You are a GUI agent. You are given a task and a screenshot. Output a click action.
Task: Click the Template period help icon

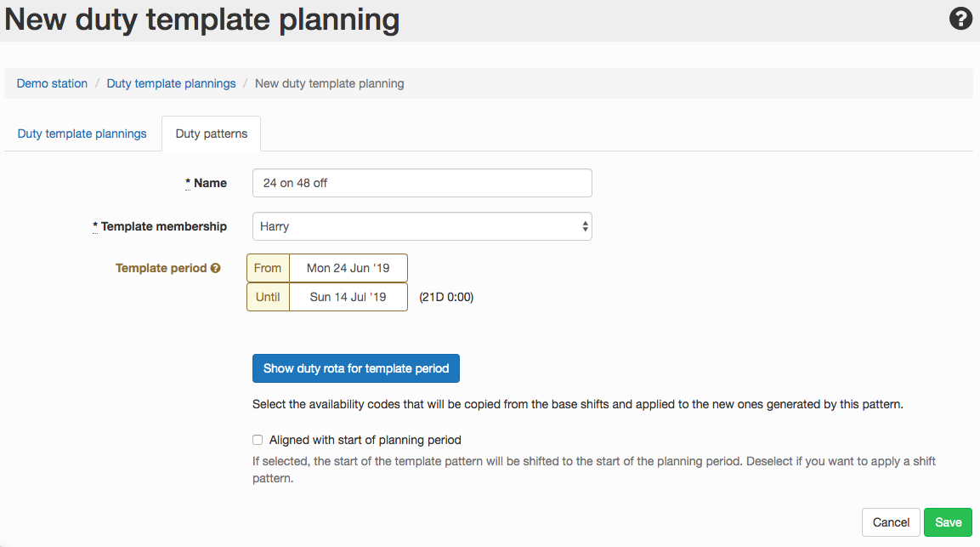click(216, 268)
